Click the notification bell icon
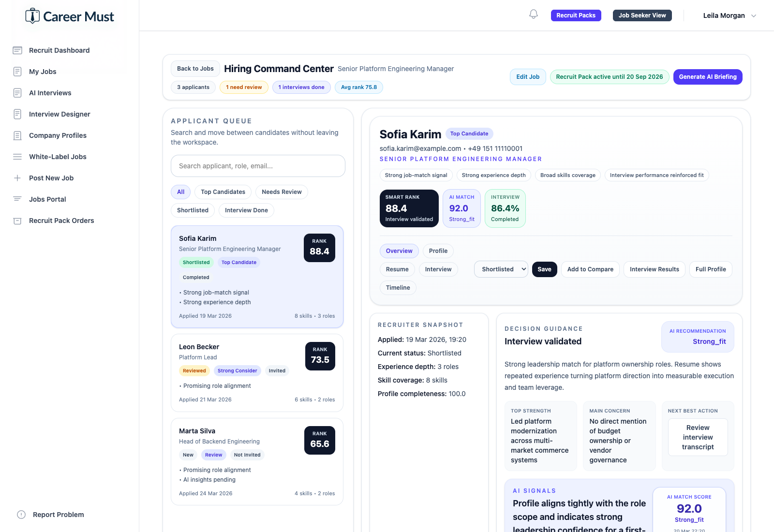 pos(533,15)
